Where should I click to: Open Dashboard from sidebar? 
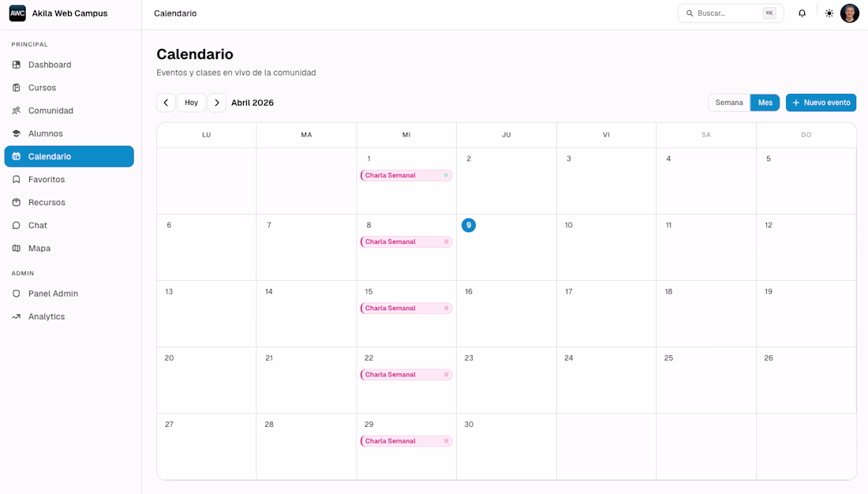click(x=50, y=65)
